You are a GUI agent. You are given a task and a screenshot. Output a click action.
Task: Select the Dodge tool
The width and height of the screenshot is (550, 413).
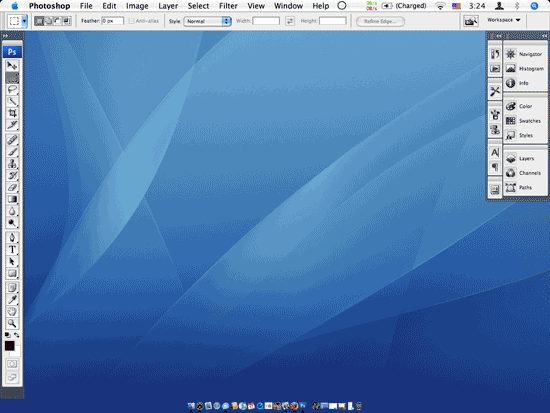coord(12,223)
